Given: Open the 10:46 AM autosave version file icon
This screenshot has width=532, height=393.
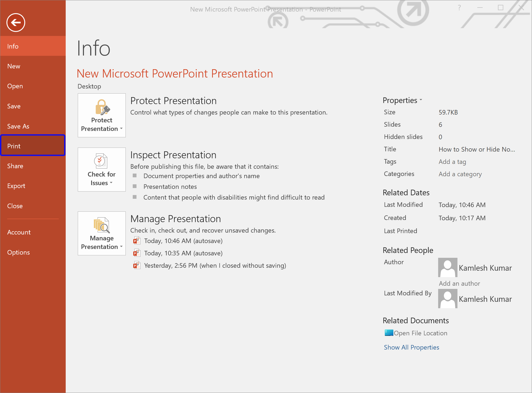Looking at the screenshot, I should coord(137,241).
